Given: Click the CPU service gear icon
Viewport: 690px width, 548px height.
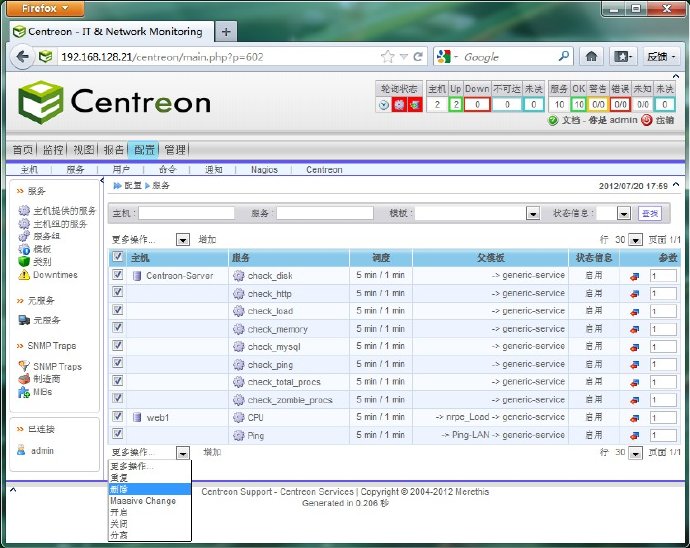Looking at the screenshot, I should pos(239,417).
